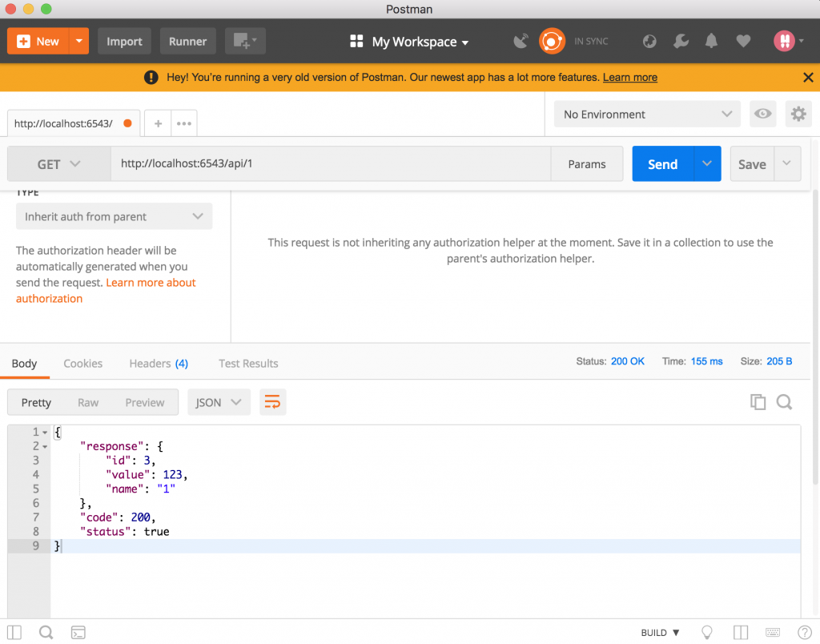This screenshot has height=644, width=820.
Task: Click the request URL field
Action: (x=331, y=163)
